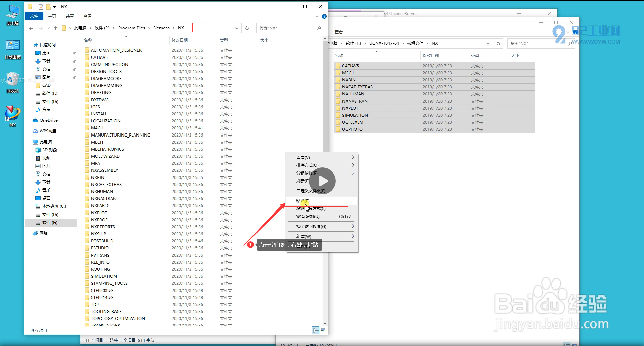Select 视频 under 此电脑
The width and height of the screenshot is (644, 346).
click(x=43, y=158)
